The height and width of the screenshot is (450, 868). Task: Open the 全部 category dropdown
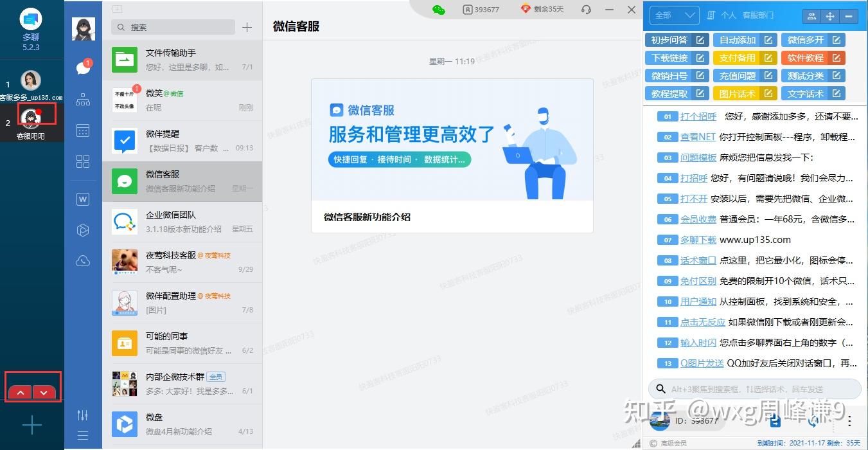tap(674, 15)
